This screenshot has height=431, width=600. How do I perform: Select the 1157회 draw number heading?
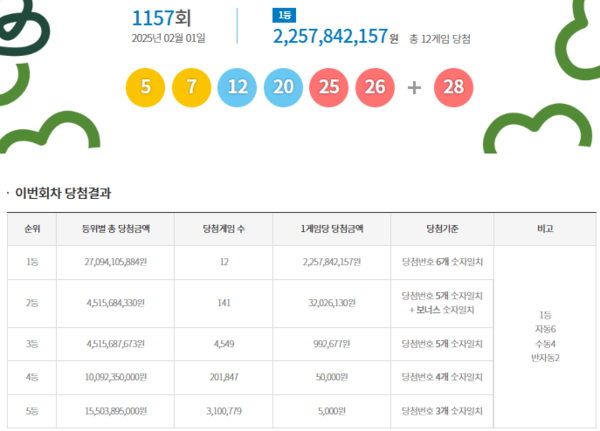pyautogui.click(x=161, y=18)
